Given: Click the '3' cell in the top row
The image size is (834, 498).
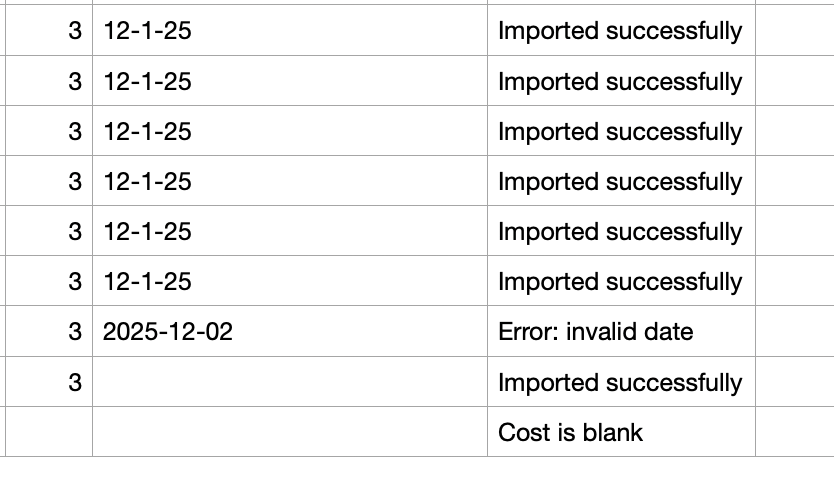Looking at the screenshot, I should click(x=74, y=31).
